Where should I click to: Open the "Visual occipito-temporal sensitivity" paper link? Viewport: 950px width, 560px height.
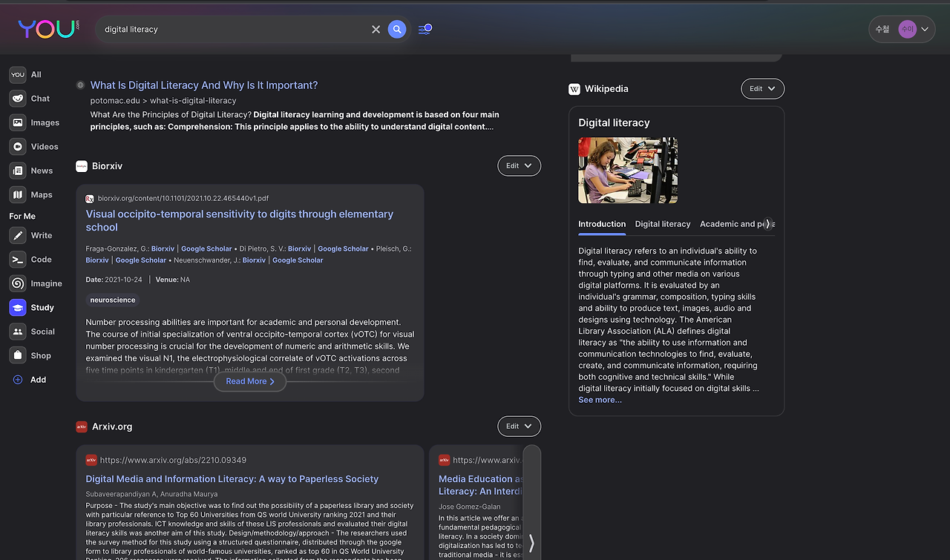240,220
